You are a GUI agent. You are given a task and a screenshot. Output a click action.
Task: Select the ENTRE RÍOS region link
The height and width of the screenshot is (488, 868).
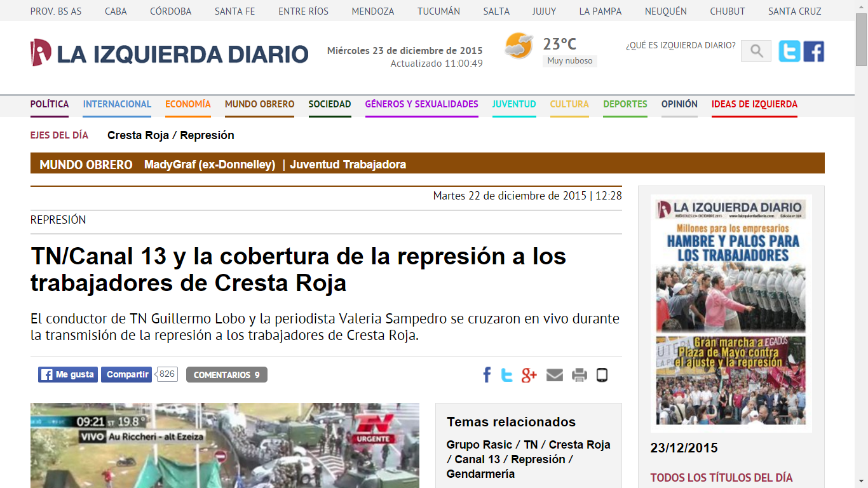coord(304,11)
